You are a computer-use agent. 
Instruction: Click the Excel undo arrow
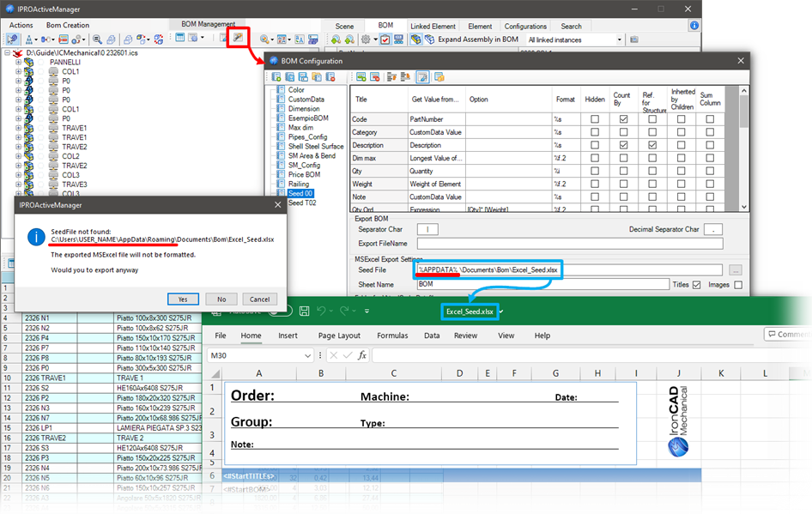tap(321, 311)
